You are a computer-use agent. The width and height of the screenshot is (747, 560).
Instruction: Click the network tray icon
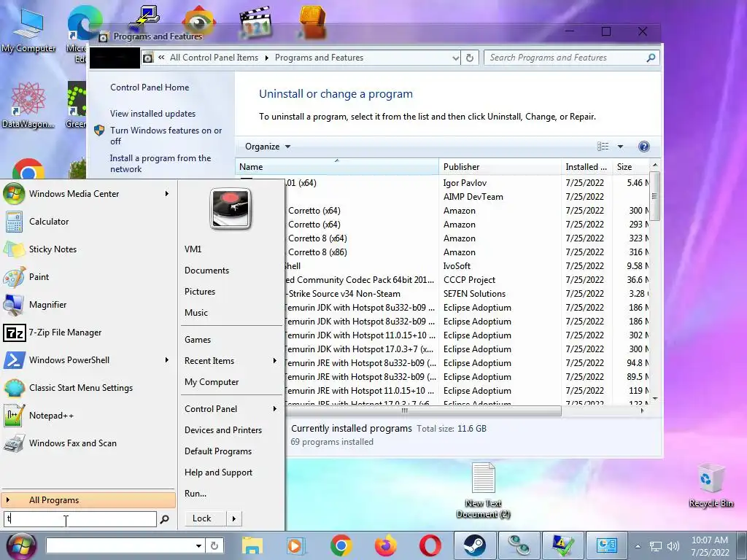[656, 546]
